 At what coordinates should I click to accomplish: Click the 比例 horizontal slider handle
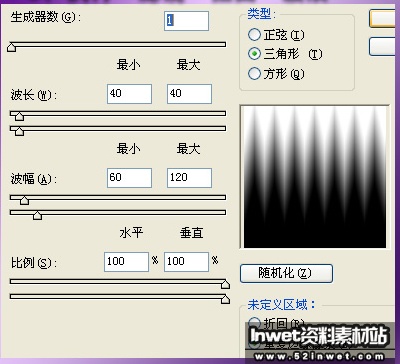click(225, 284)
